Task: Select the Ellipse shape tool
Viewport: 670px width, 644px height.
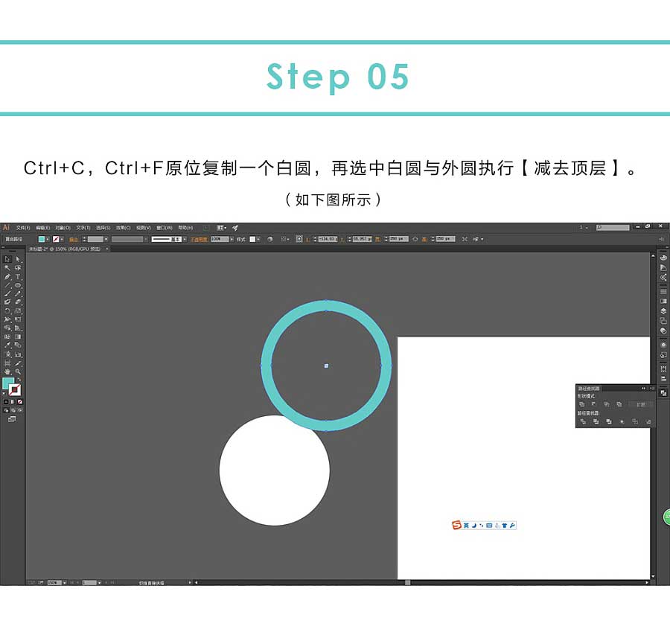Action: [x=18, y=285]
